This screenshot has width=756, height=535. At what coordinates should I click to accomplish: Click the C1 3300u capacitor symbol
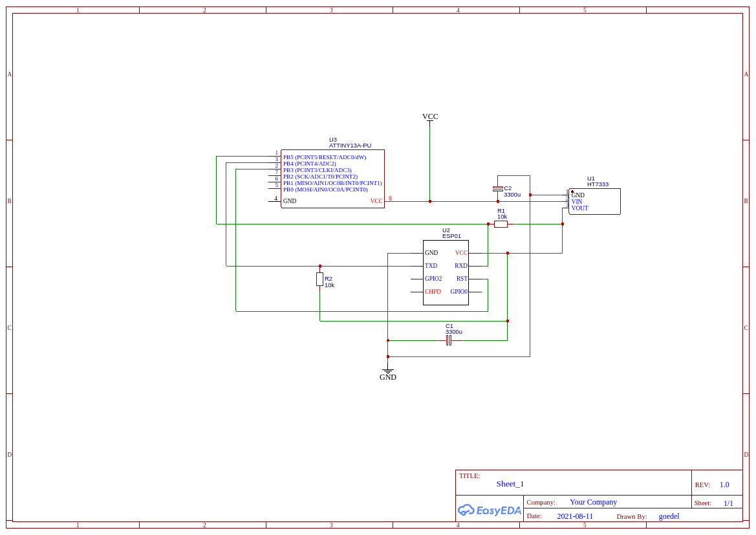tap(449, 340)
